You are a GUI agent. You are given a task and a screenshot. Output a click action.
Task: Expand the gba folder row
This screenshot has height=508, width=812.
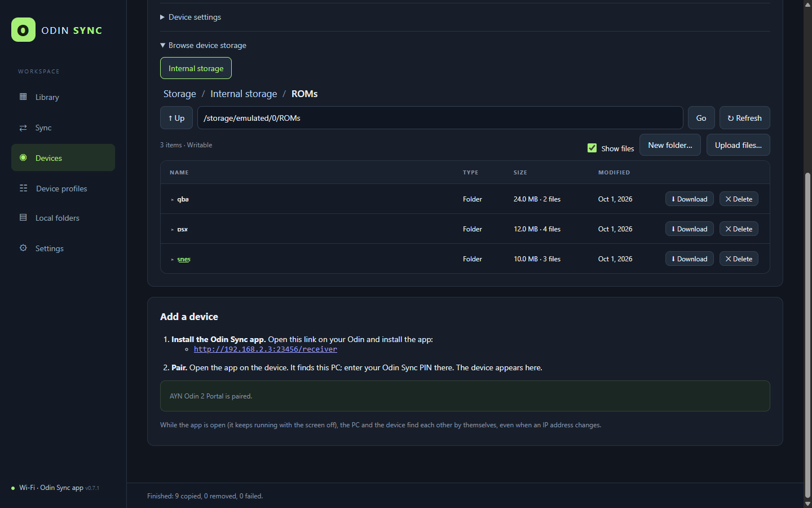point(173,199)
